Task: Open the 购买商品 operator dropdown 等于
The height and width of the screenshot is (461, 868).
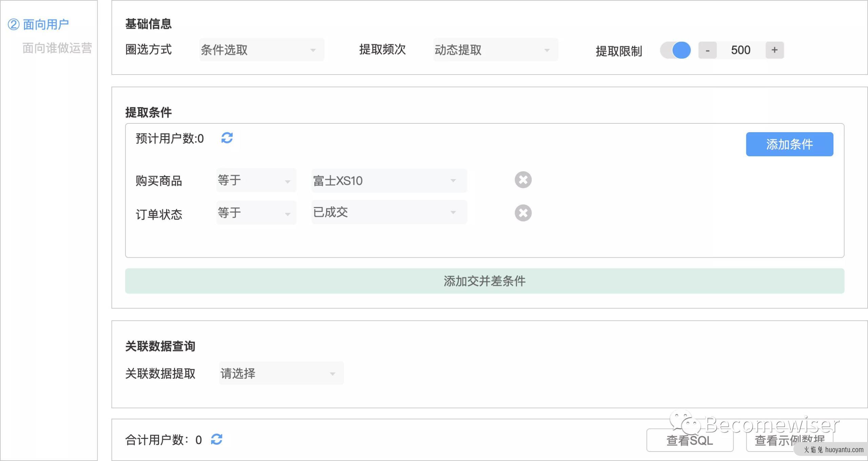Action: pos(256,180)
